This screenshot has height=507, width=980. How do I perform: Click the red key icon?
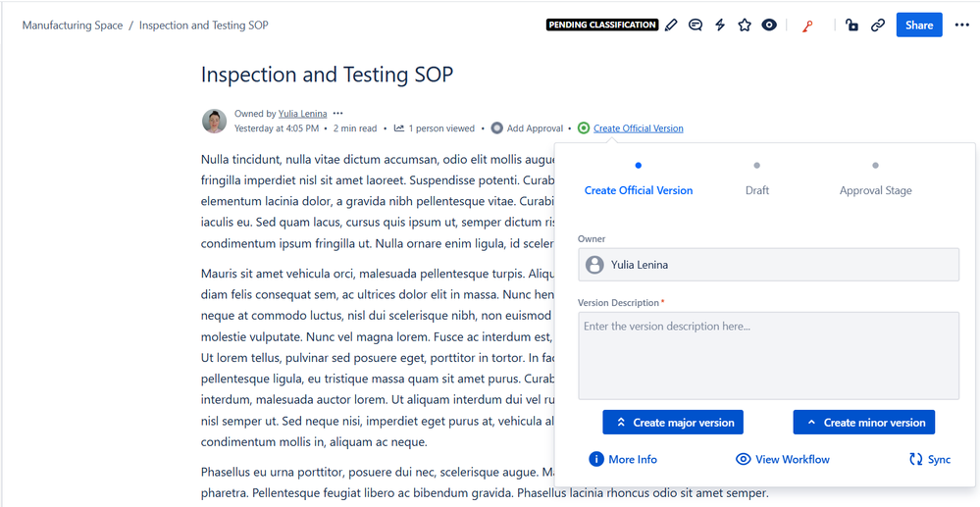tap(807, 25)
